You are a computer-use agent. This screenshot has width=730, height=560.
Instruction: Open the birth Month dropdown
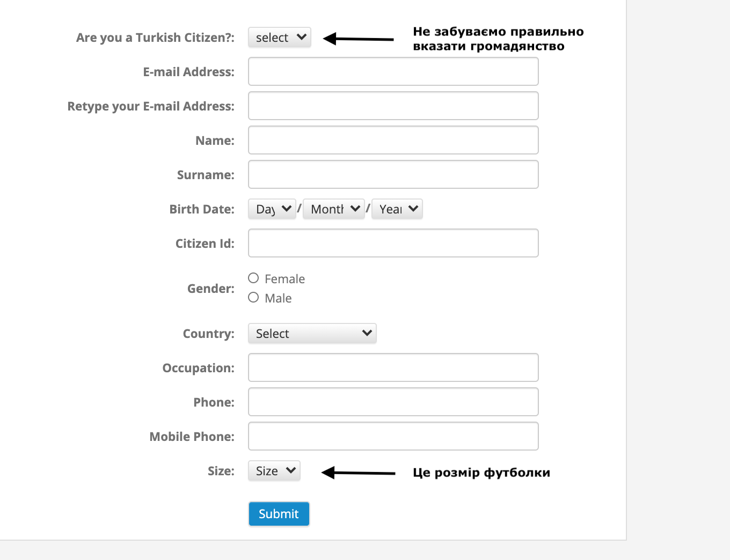point(334,209)
